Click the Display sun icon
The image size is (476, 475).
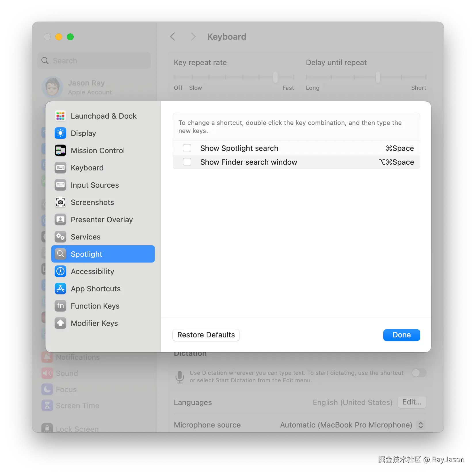[x=60, y=133]
